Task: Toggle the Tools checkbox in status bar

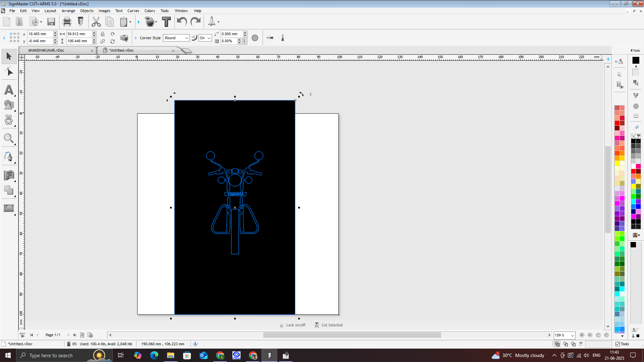Action: tap(618, 344)
